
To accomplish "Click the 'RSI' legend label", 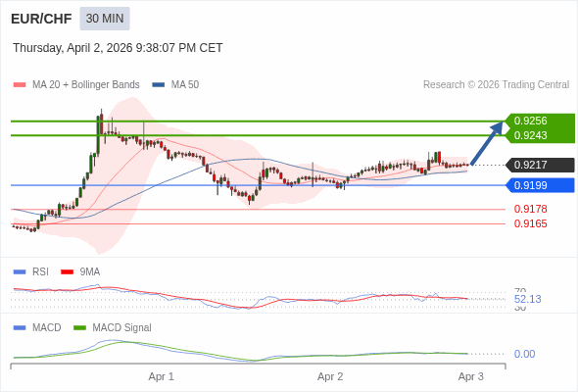I will (x=40, y=272).
